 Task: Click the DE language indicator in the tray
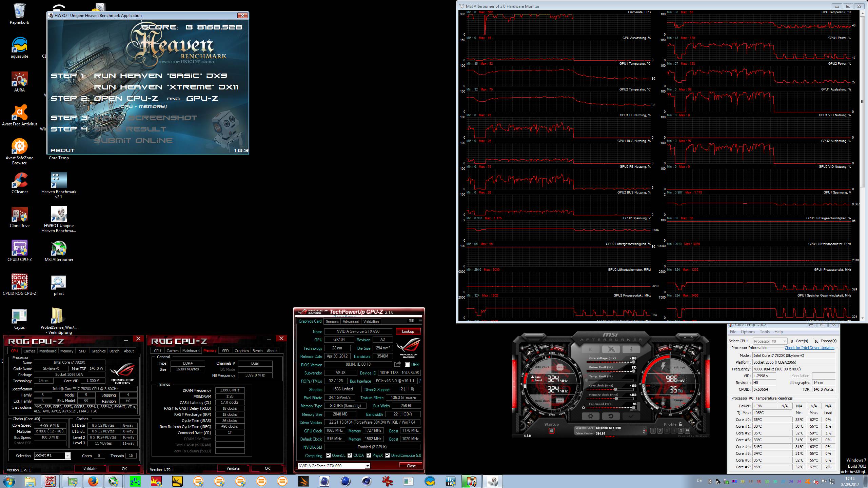coord(699,481)
